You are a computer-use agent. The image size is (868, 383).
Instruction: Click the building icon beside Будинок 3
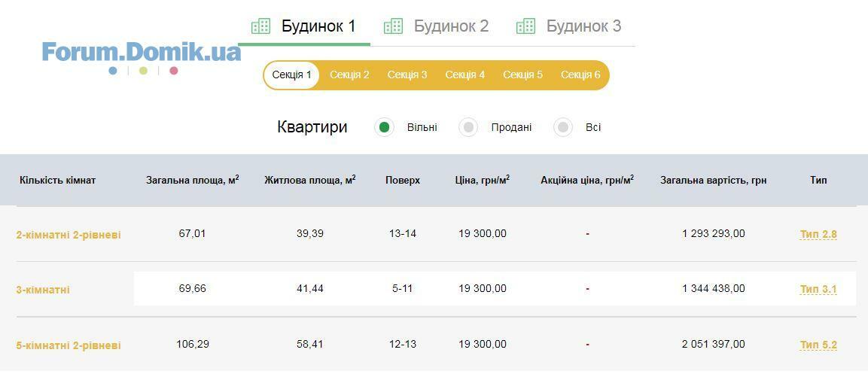pyautogui.click(x=525, y=26)
